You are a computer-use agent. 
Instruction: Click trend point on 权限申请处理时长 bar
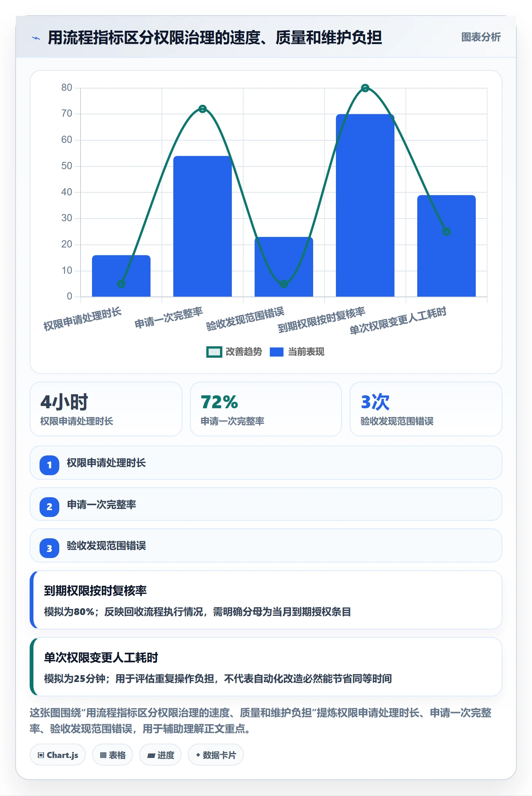click(121, 284)
